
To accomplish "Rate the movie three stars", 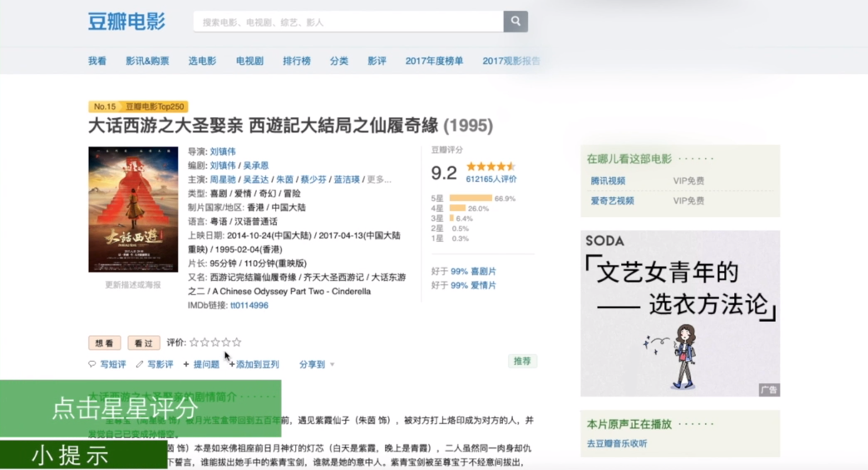I will coord(215,343).
